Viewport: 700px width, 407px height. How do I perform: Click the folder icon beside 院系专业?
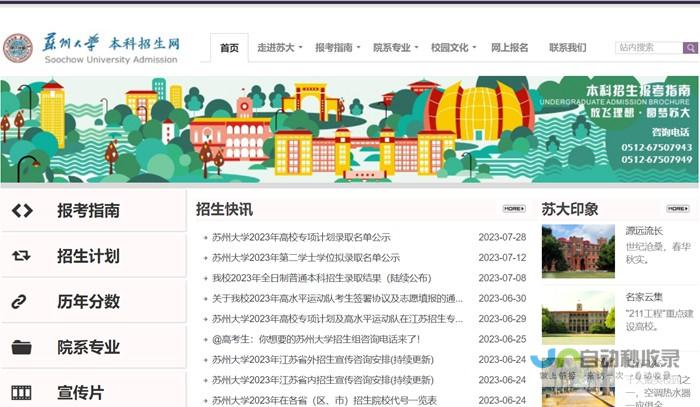coord(21,347)
